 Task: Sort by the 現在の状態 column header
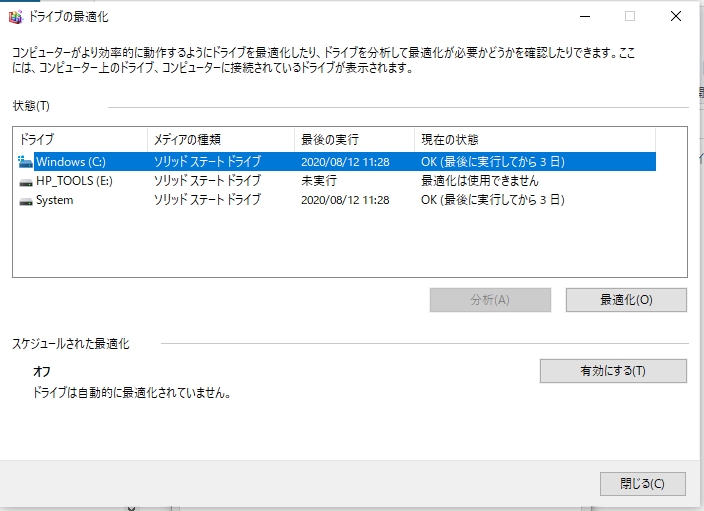click(x=535, y=140)
